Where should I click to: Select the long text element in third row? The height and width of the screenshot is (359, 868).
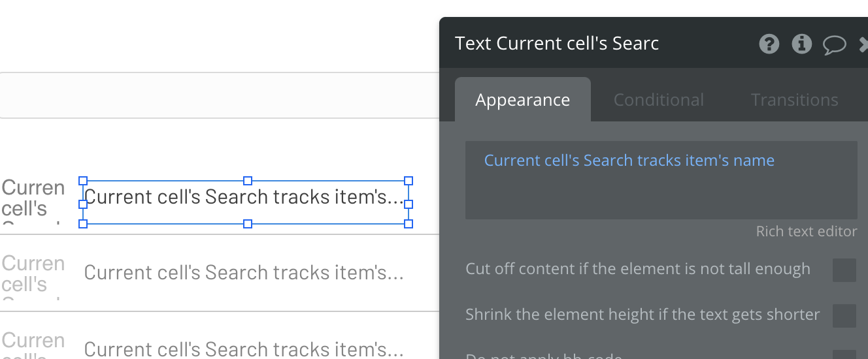(244, 349)
